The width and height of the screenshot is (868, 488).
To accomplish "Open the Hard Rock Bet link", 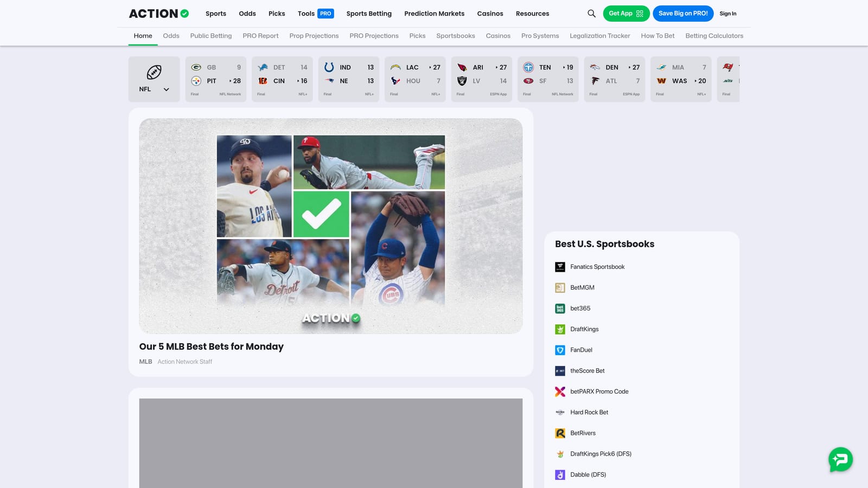I will pyautogui.click(x=589, y=412).
